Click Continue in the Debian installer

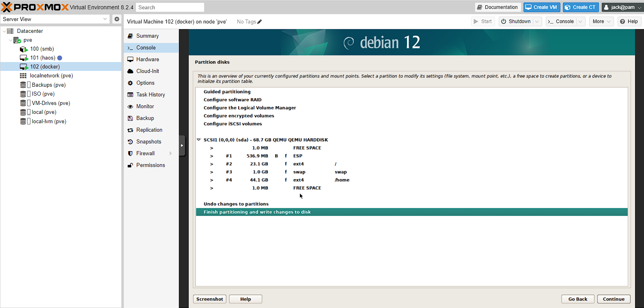coord(614,299)
